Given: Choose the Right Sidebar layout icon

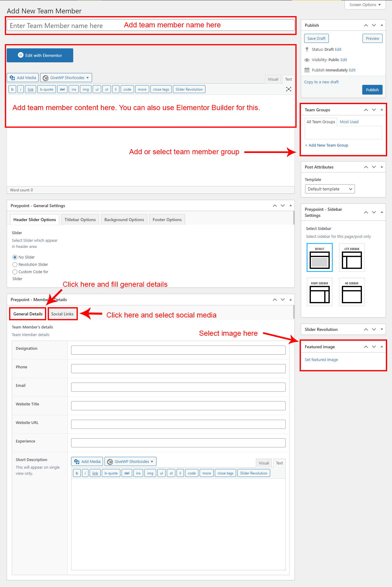Looking at the screenshot, I should (x=319, y=292).
